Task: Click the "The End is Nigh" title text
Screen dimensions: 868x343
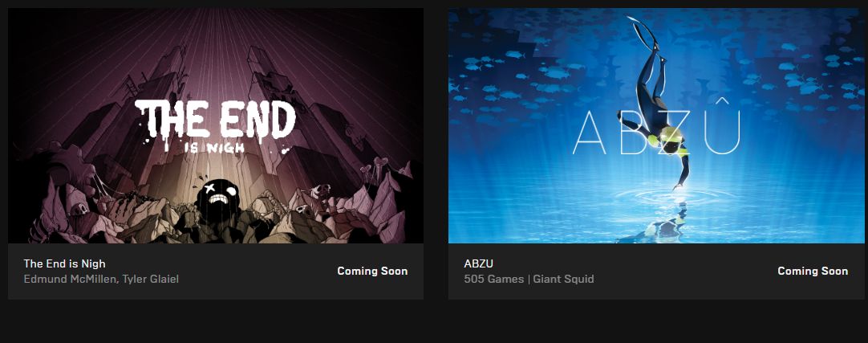Action: 64,263
